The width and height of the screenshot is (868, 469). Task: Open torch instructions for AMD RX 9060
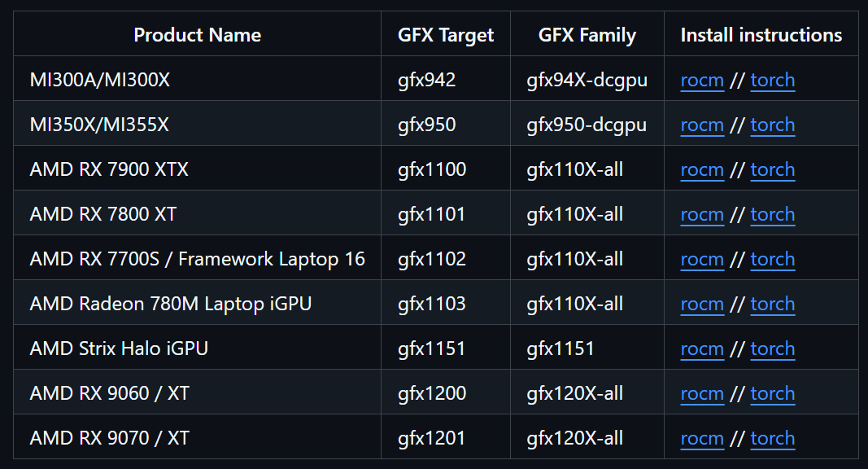pyautogui.click(x=772, y=393)
